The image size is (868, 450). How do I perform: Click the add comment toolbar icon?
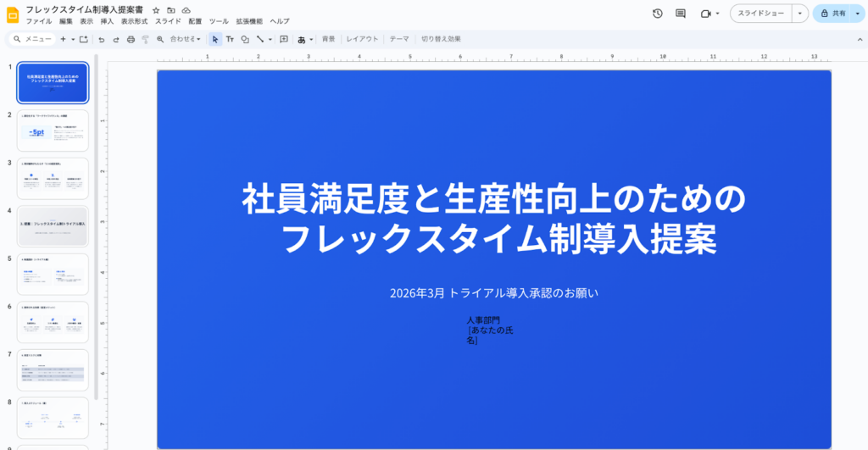(284, 39)
